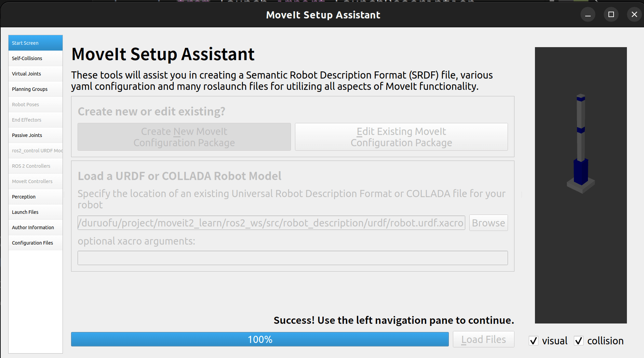Image resolution: width=644 pixels, height=358 pixels.
Task: Toggle the visual checkbox
Action: click(x=534, y=341)
